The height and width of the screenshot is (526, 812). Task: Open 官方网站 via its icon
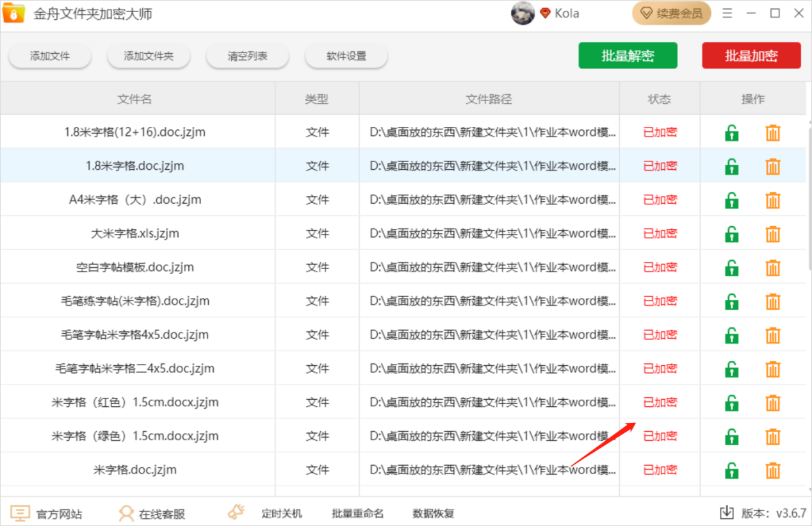coord(20,513)
